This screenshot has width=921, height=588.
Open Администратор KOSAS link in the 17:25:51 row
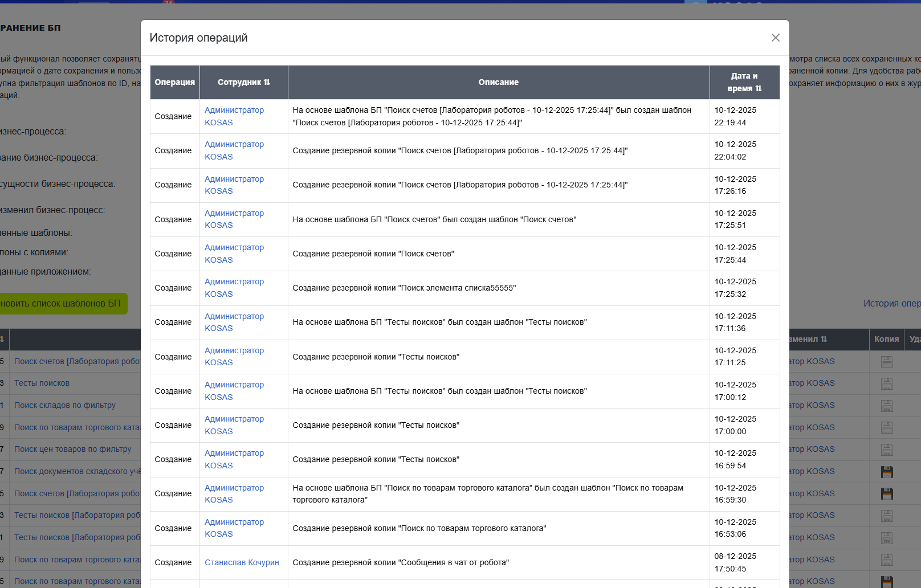click(234, 219)
